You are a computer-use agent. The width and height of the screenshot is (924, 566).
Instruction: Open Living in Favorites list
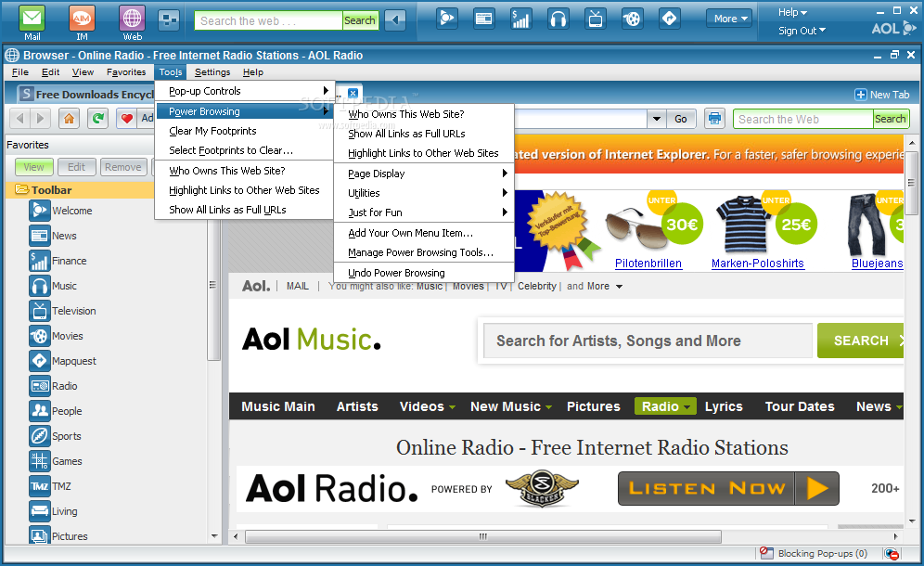[x=53, y=511]
